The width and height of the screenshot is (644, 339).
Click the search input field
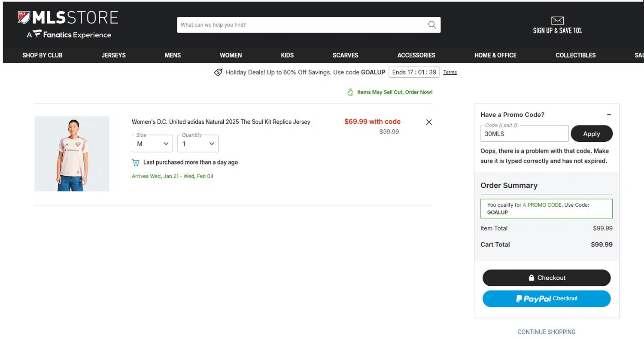tap(303, 25)
